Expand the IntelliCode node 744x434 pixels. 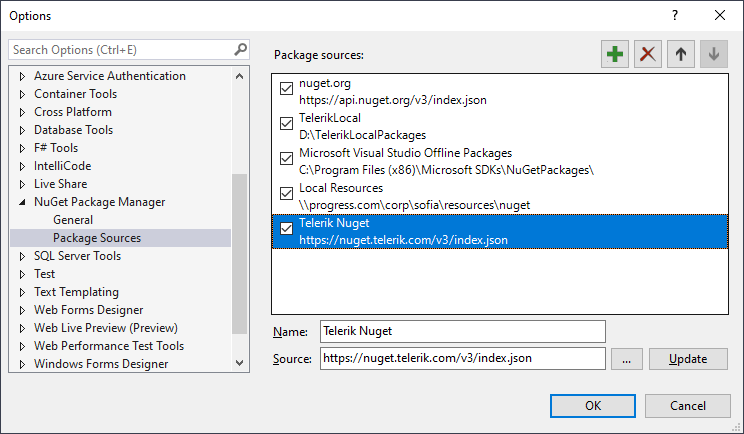(x=22, y=166)
